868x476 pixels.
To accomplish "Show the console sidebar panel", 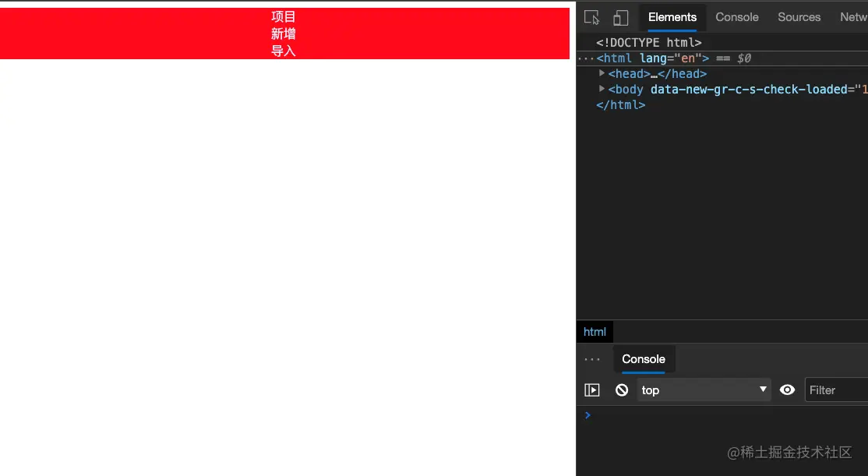I will coord(592,390).
